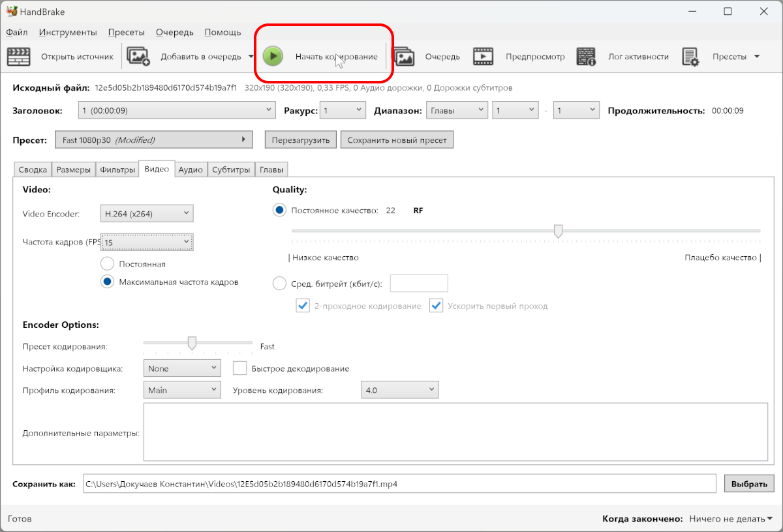Click the Открыть источник label

tap(77, 57)
